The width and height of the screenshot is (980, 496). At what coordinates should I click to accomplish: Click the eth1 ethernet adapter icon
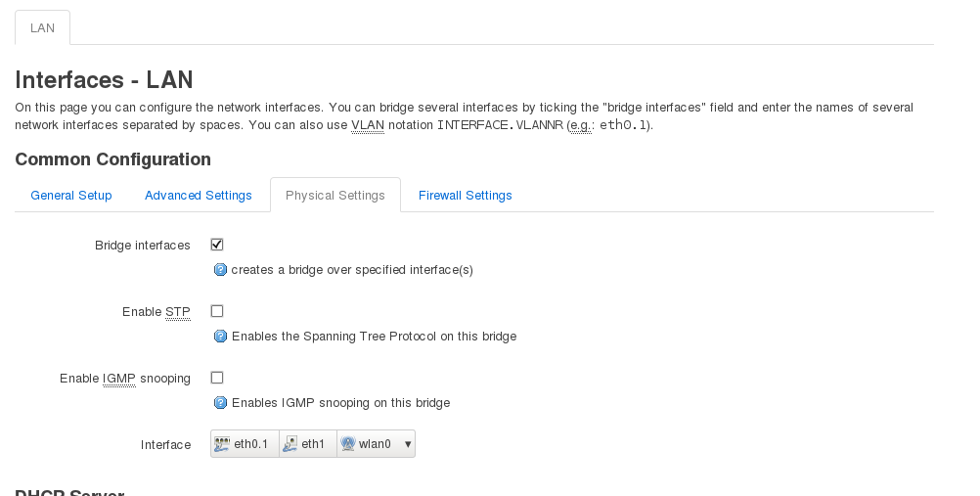(290, 444)
